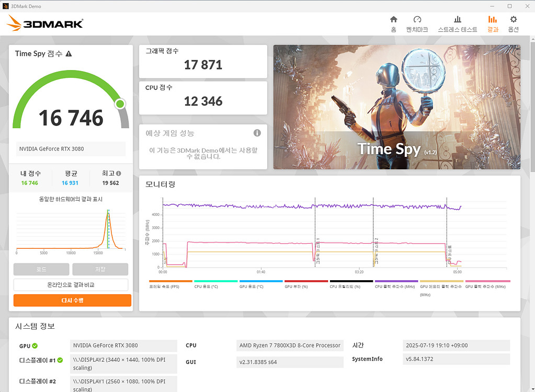Open the 스트레스 테스트 chart icon
Screen dimensions: 535x392
[457, 21]
